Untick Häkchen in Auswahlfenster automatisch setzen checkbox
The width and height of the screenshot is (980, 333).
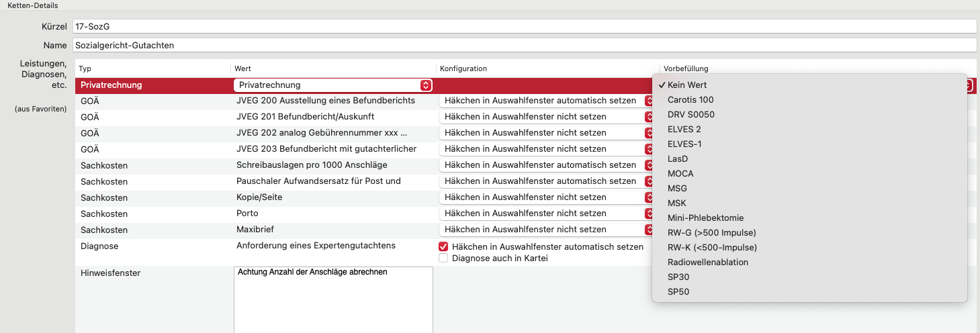click(x=443, y=246)
